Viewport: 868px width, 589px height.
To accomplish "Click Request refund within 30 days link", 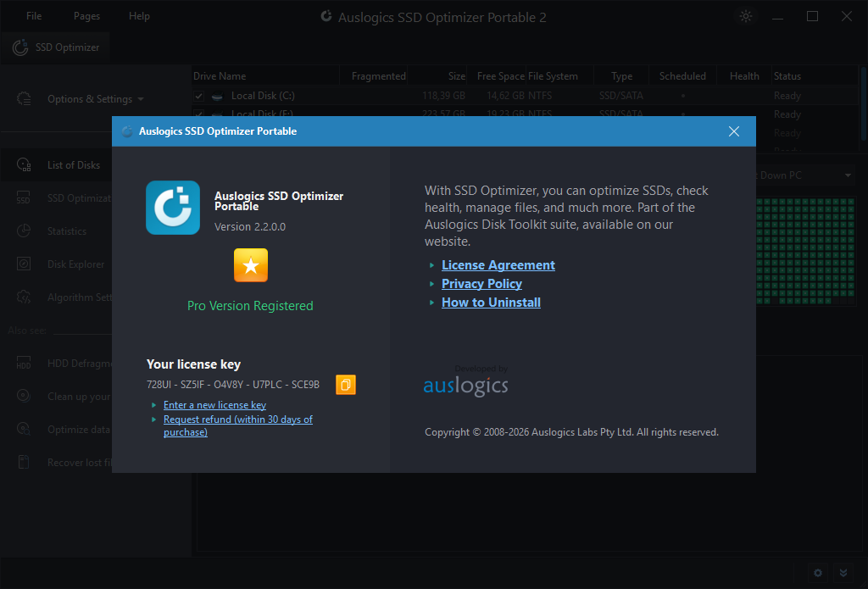I will tap(238, 425).
